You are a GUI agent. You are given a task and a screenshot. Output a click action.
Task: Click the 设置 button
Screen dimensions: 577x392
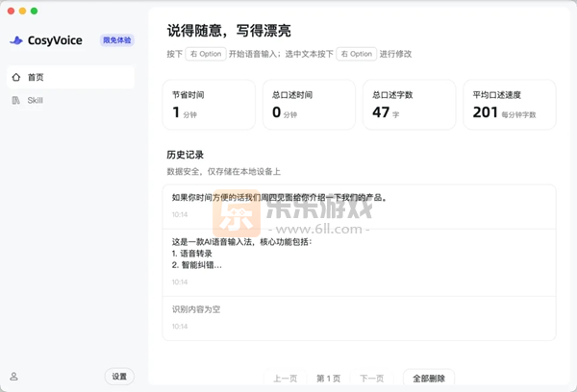click(x=119, y=377)
